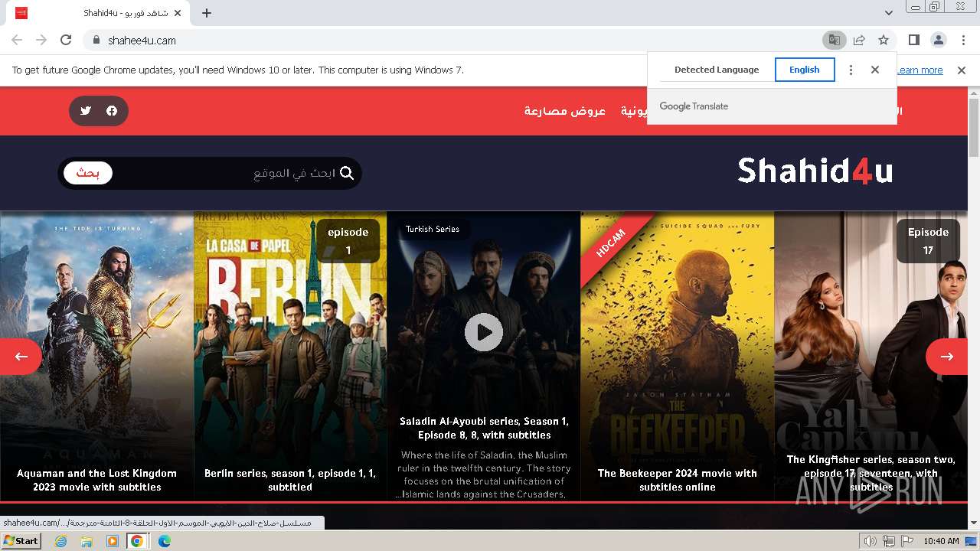Select the Chrome taskbar icon
Viewport: 980px width, 551px height.
tap(137, 541)
